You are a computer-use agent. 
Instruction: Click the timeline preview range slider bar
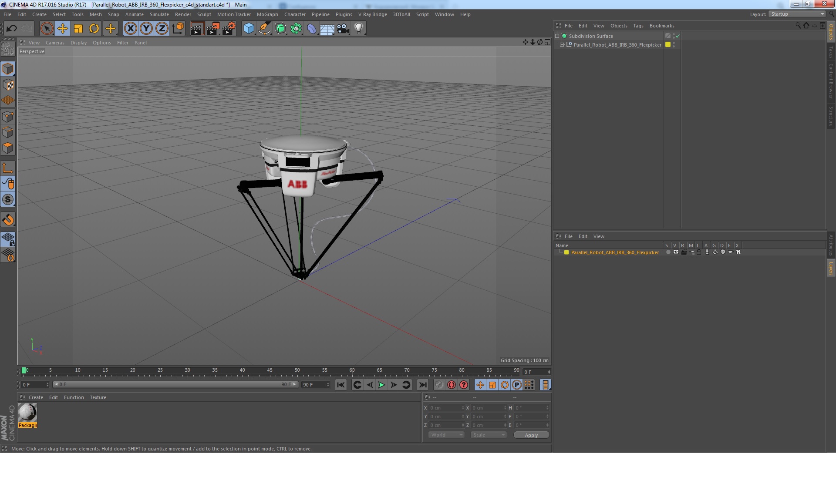click(175, 384)
